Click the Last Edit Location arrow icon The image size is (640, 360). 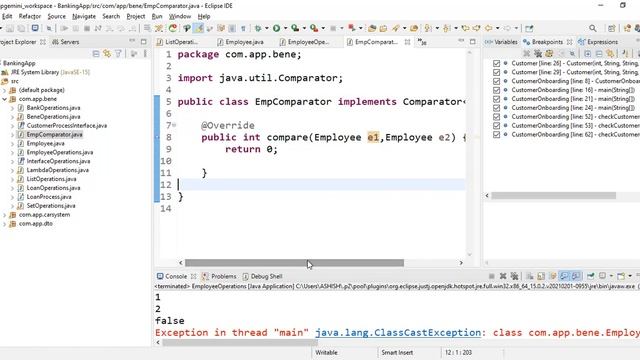tap(465, 28)
